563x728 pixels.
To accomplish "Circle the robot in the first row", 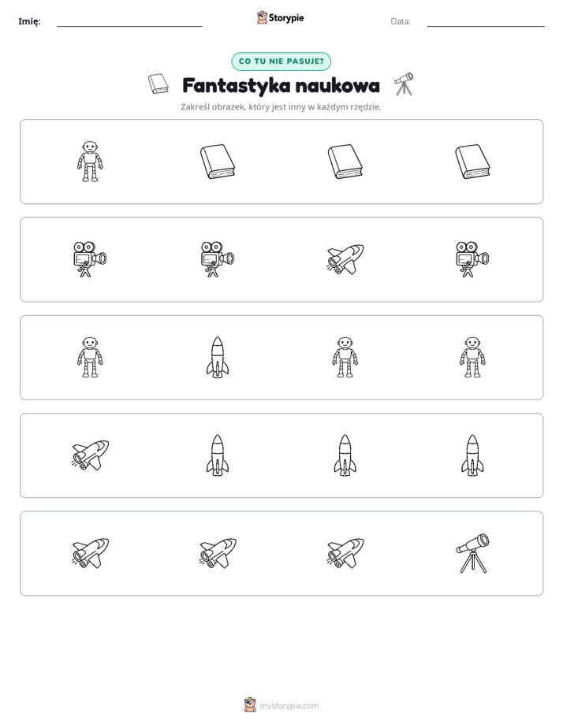I will [90, 162].
